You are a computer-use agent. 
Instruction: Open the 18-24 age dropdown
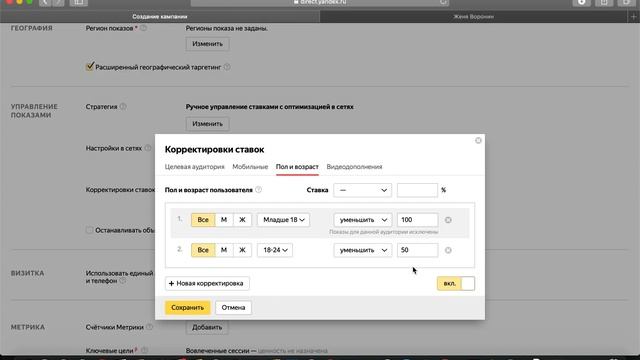[275, 250]
